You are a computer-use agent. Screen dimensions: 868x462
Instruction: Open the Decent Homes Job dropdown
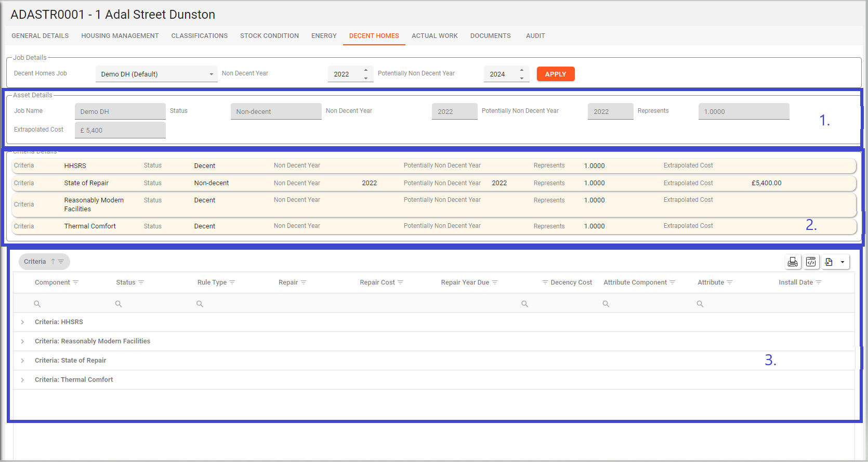(x=156, y=74)
